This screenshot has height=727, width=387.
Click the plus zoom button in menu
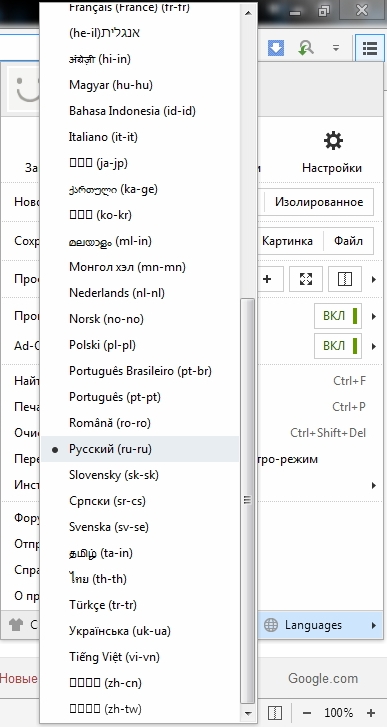267,279
